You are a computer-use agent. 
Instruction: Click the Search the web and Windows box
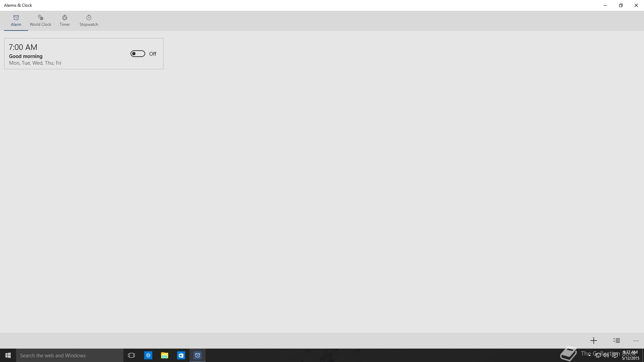(70, 355)
